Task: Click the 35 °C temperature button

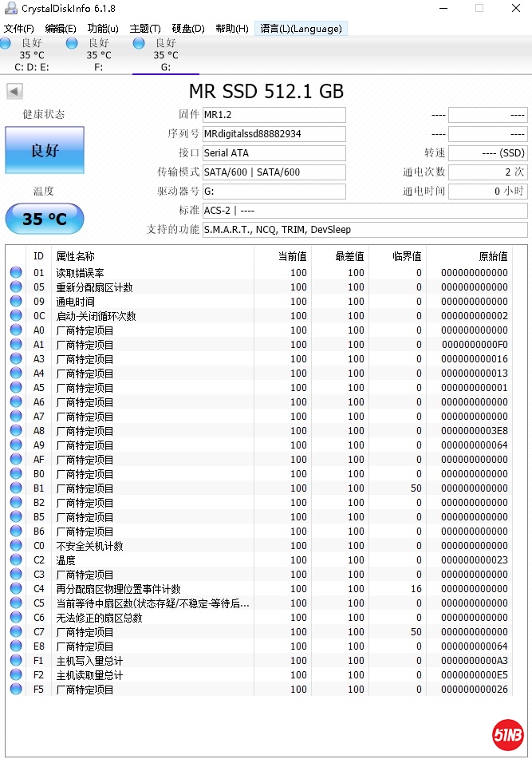Action: click(44, 219)
